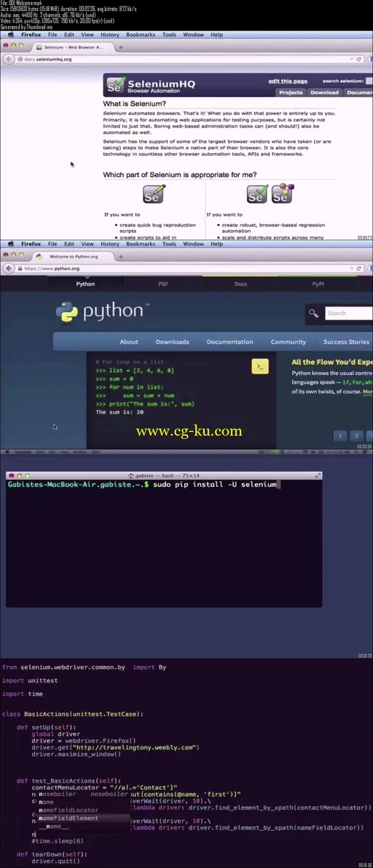
Task: Reload the Python.org page
Action: click(x=358, y=269)
